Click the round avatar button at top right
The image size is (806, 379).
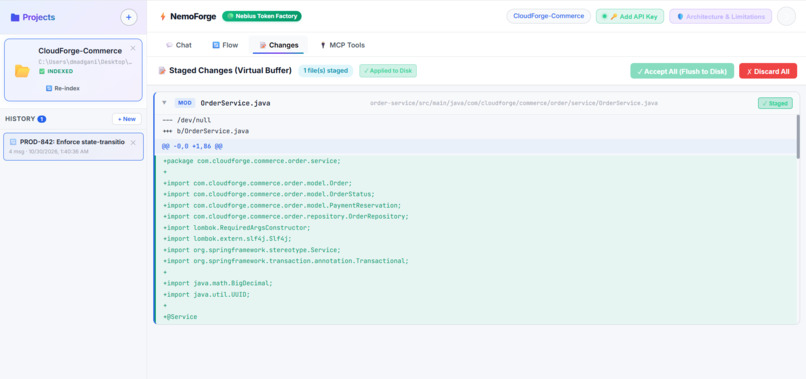tap(786, 16)
